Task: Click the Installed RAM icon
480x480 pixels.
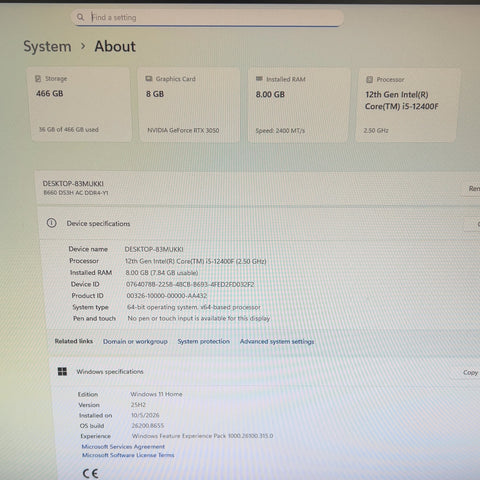Action: click(259, 79)
